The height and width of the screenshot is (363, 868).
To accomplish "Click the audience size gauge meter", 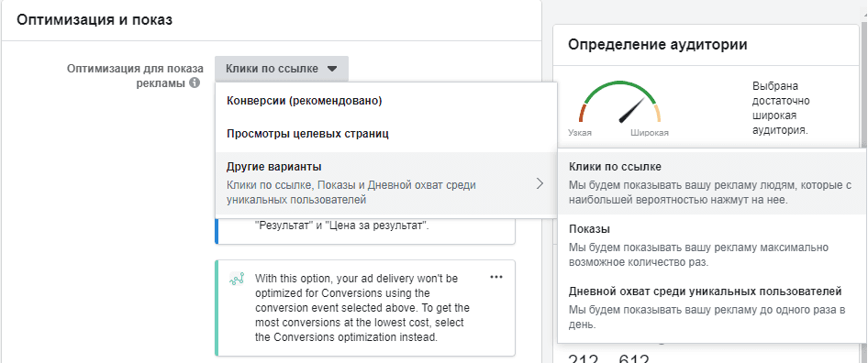I will pyautogui.click(x=620, y=103).
